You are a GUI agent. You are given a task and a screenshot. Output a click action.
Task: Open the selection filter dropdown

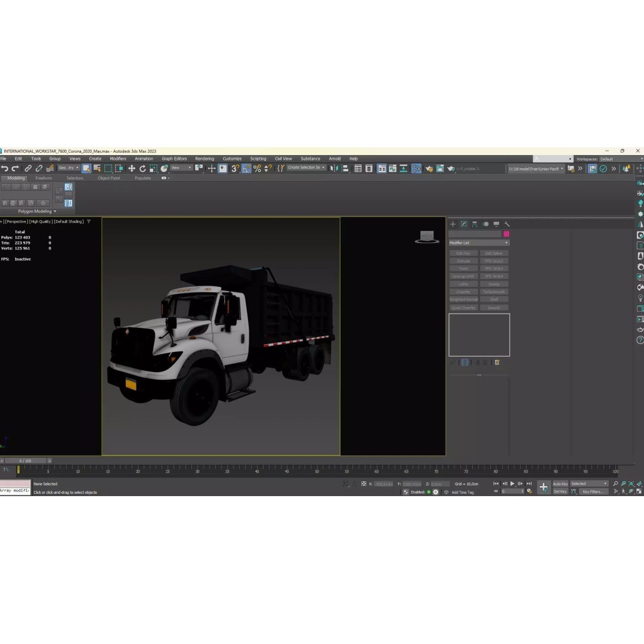[68, 168]
